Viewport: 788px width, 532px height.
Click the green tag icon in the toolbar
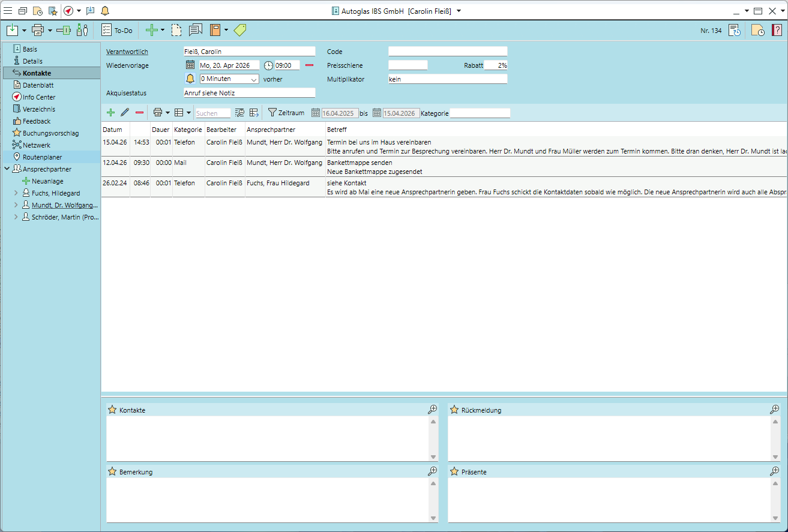point(240,30)
